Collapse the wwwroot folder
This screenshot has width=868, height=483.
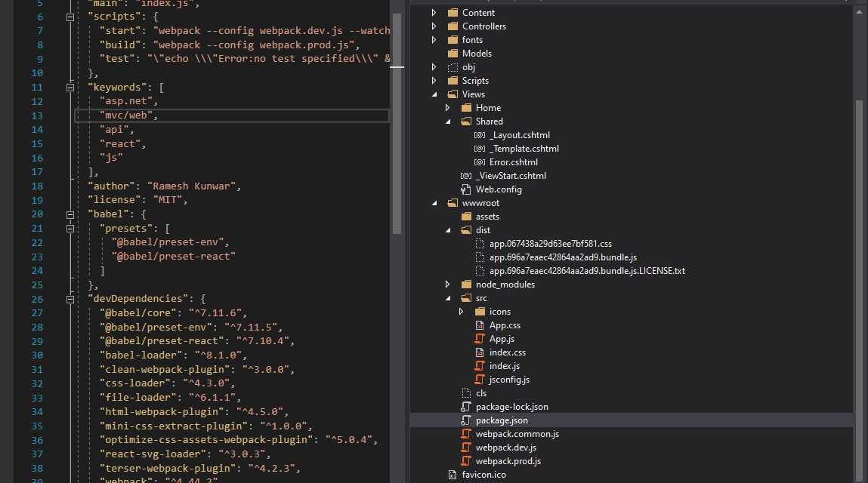tap(434, 203)
